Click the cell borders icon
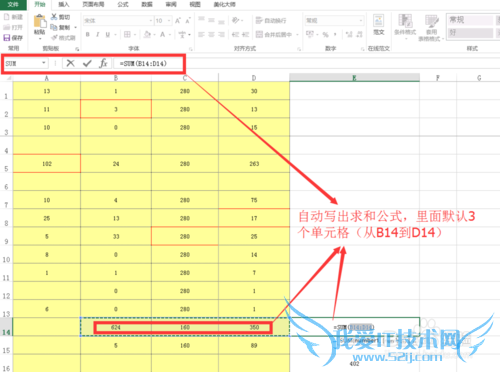 click(x=127, y=34)
